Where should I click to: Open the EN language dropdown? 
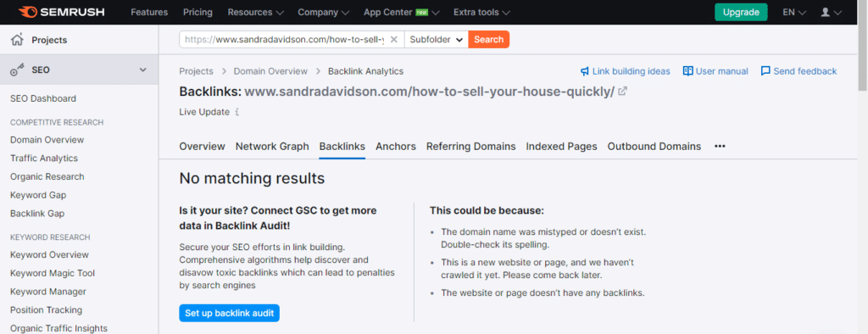coord(794,12)
